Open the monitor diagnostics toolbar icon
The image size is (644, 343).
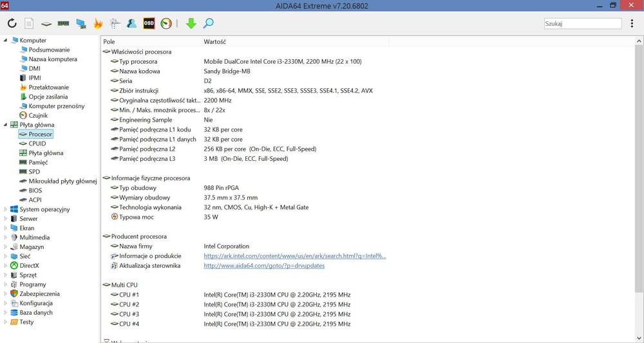click(81, 23)
